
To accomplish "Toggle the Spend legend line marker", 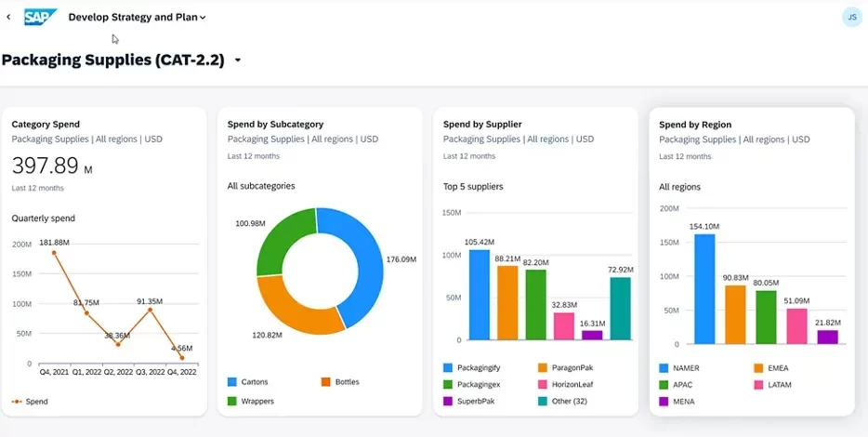I will pos(17,402).
